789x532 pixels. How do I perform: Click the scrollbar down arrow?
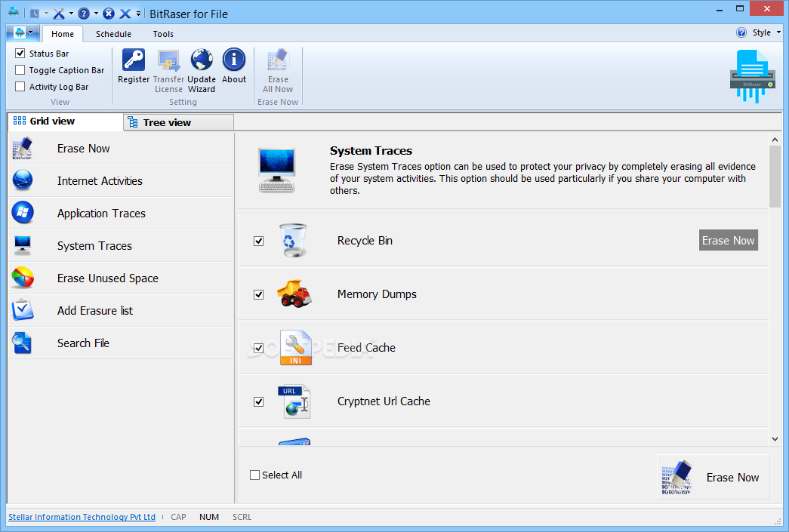click(775, 439)
